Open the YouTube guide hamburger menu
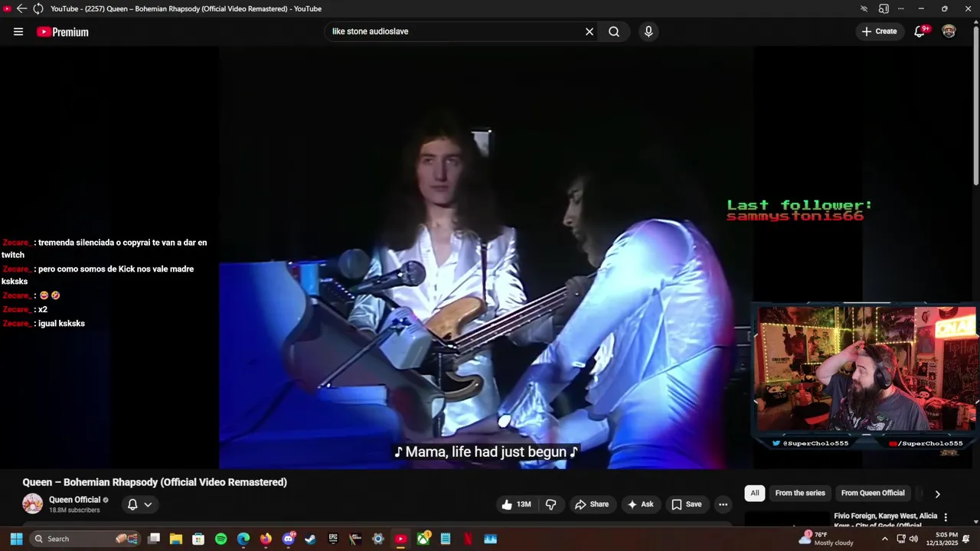This screenshot has height=551, width=980. [18, 31]
